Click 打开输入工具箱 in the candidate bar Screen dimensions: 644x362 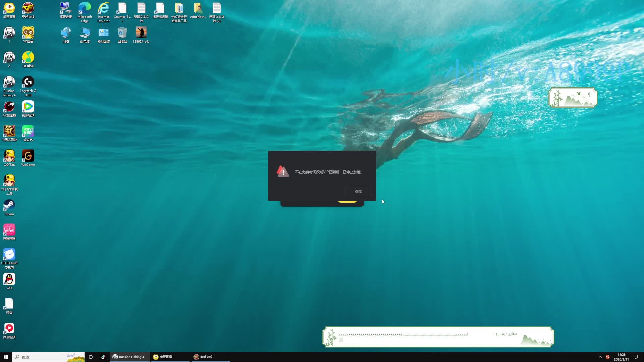pos(506,334)
